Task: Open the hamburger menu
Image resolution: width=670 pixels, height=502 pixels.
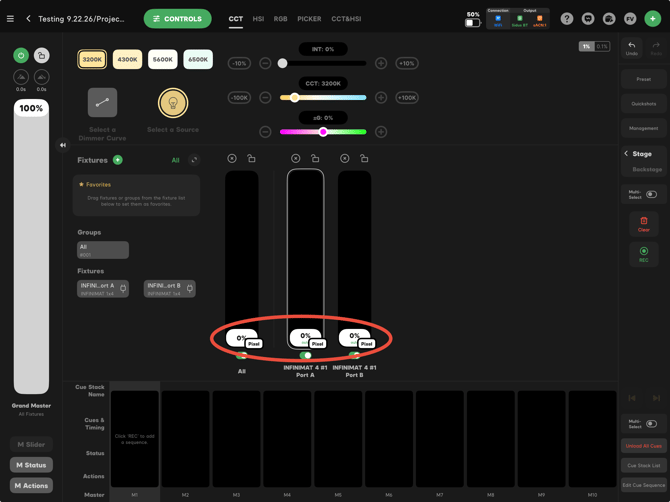Action: pos(10,19)
